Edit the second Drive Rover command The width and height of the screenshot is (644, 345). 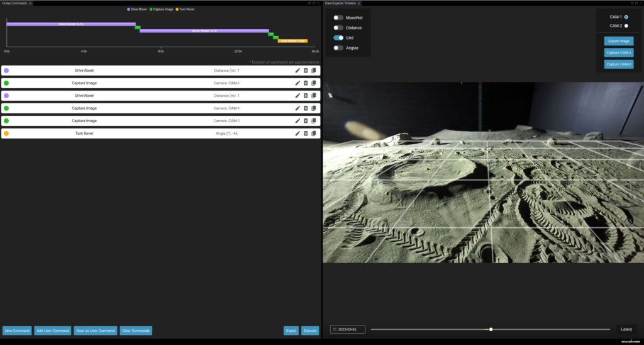[297, 96]
